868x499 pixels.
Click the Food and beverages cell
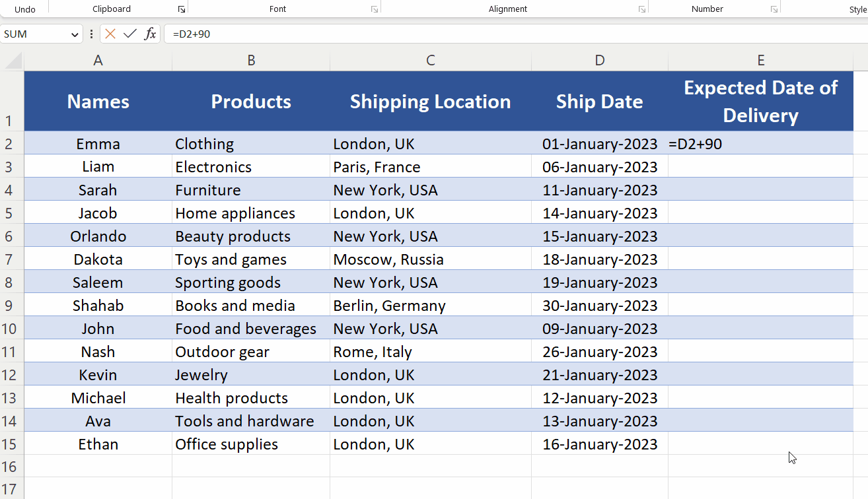click(x=250, y=329)
